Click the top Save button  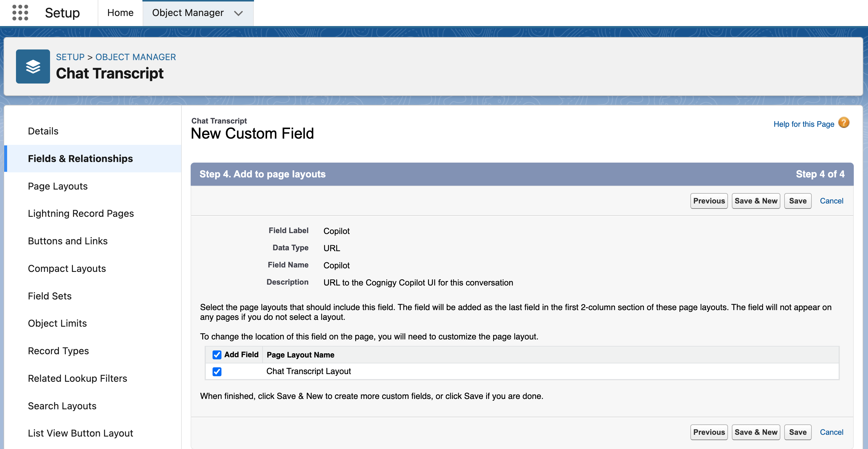[x=797, y=201]
